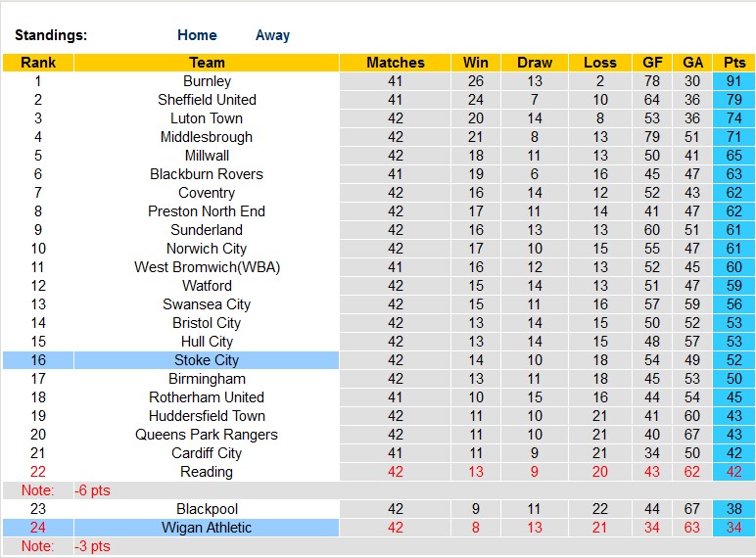Image resolution: width=756 pixels, height=558 pixels.
Task: Select Luton Town in the table
Action: click(207, 118)
